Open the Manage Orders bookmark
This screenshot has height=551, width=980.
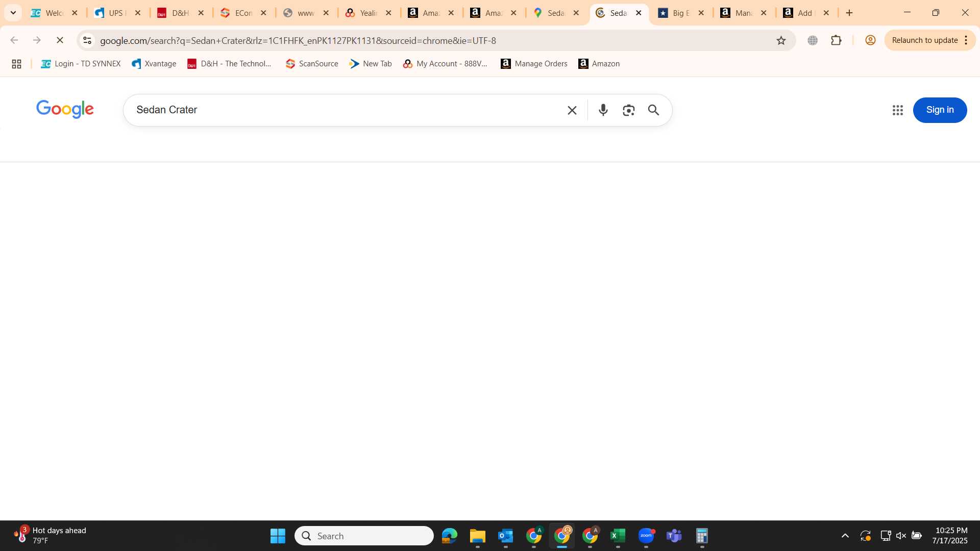pos(534,64)
